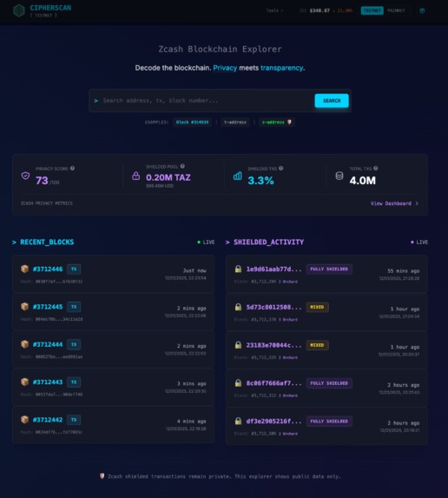Click the 73 privacy score value
Viewport: 448px width, 498px height.
pos(42,181)
